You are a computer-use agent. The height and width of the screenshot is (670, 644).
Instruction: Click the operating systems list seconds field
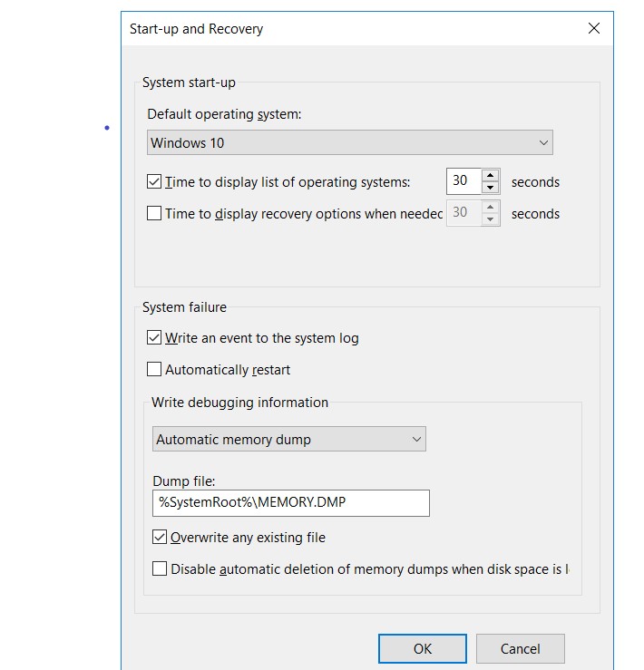coord(464,181)
